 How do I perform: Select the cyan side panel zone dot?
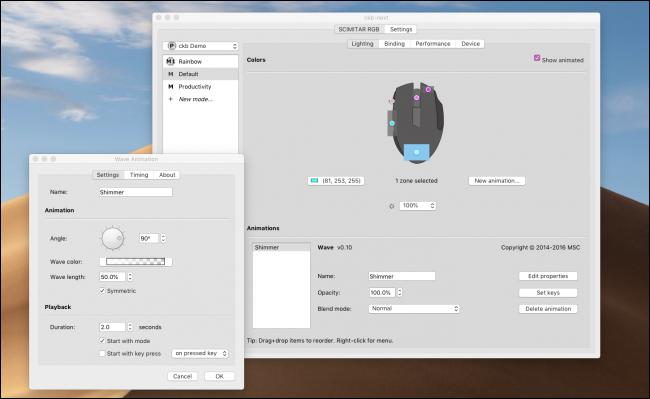pos(392,123)
